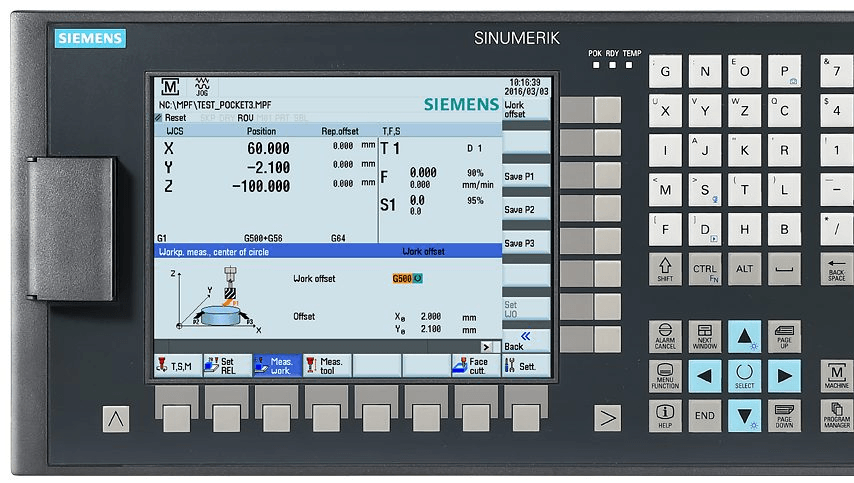Tap the M letter key on keyboard

pos(665,190)
